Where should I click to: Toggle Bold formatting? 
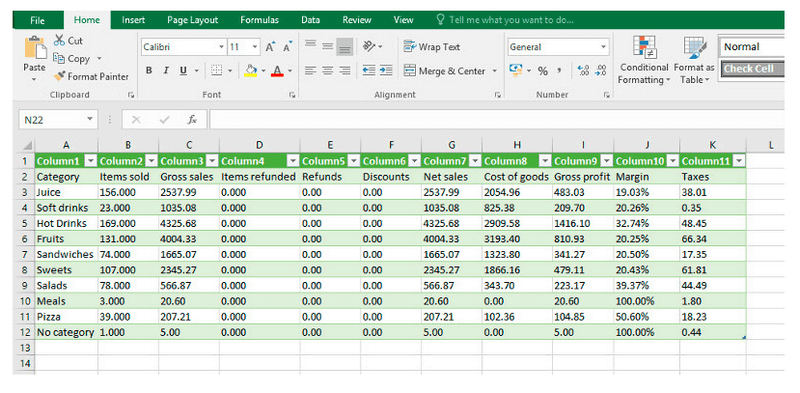click(149, 71)
